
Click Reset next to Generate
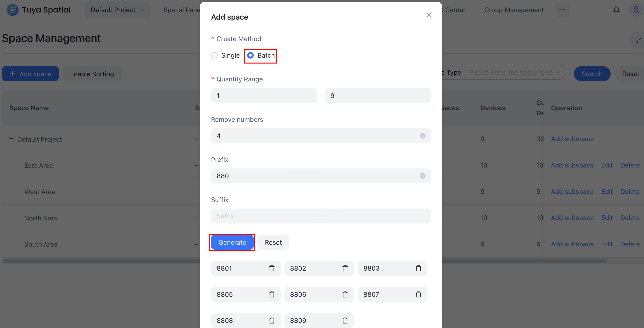[273, 242]
